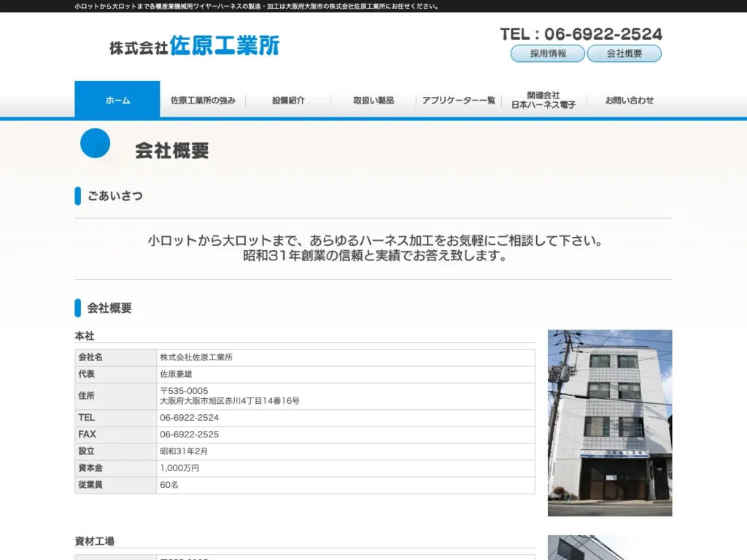
Task: Click the blue circle beside 会社概要 title
Action: tap(96, 143)
